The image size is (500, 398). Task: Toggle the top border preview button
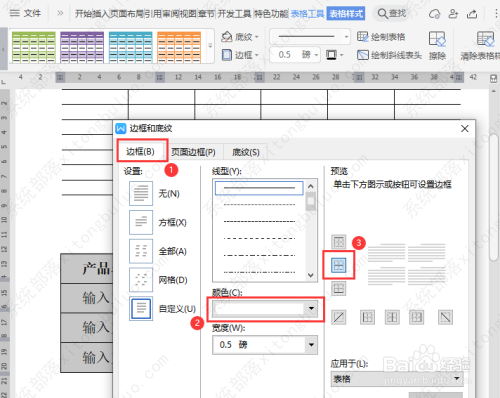[339, 242]
